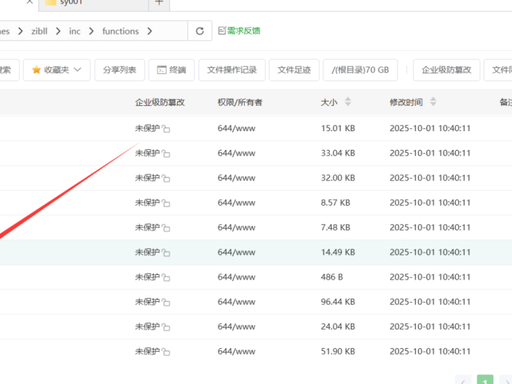
Task: Click the date in the 24.04 KB row
Action: pyautogui.click(x=430, y=326)
